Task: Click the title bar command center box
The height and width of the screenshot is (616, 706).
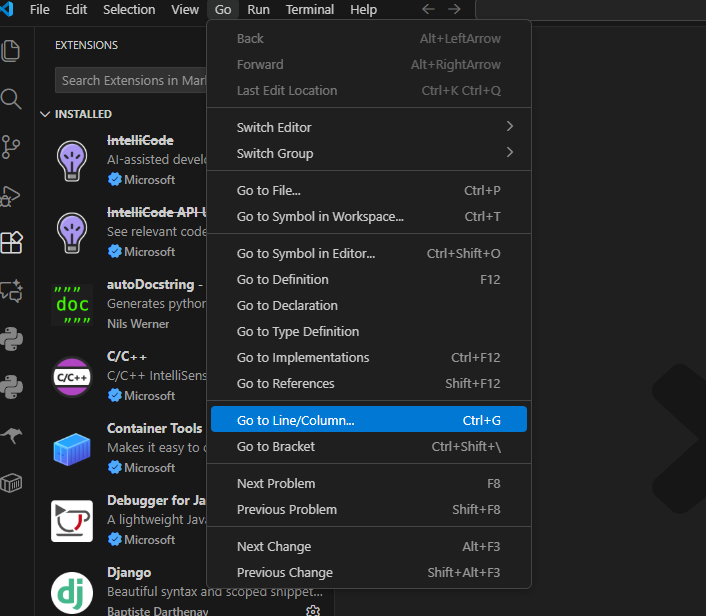Action: [x=591, y=9]
